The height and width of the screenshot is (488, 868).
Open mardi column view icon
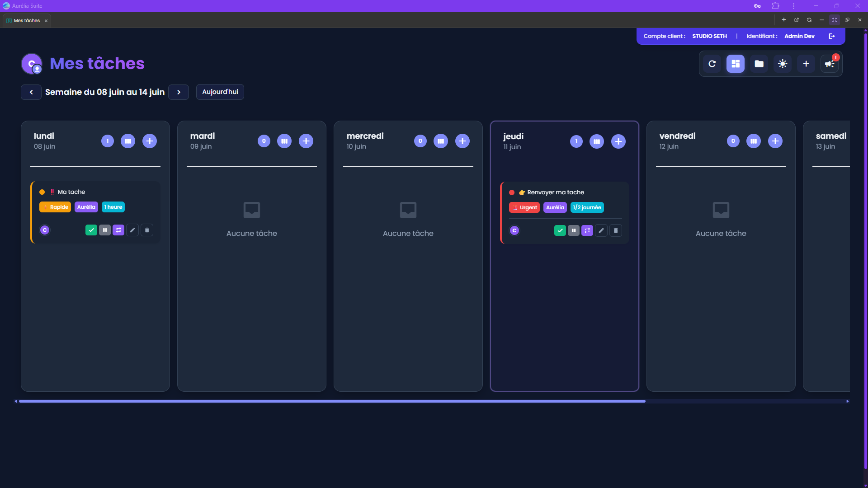(x=284, y=141)
